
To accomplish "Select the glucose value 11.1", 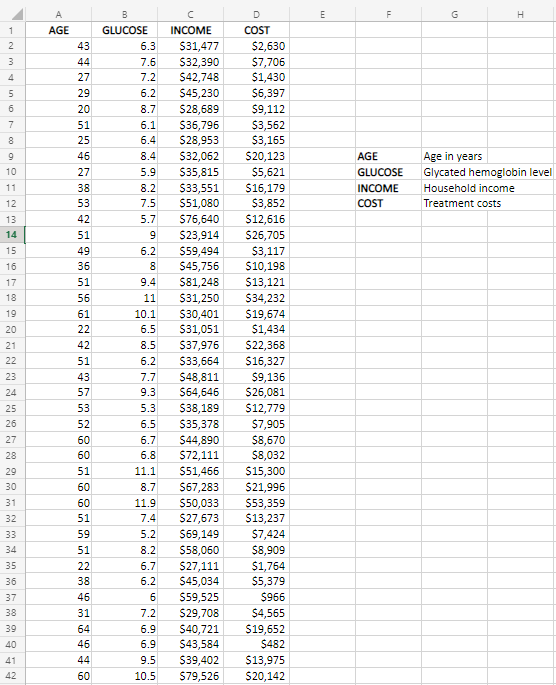I will pos(124,471).
